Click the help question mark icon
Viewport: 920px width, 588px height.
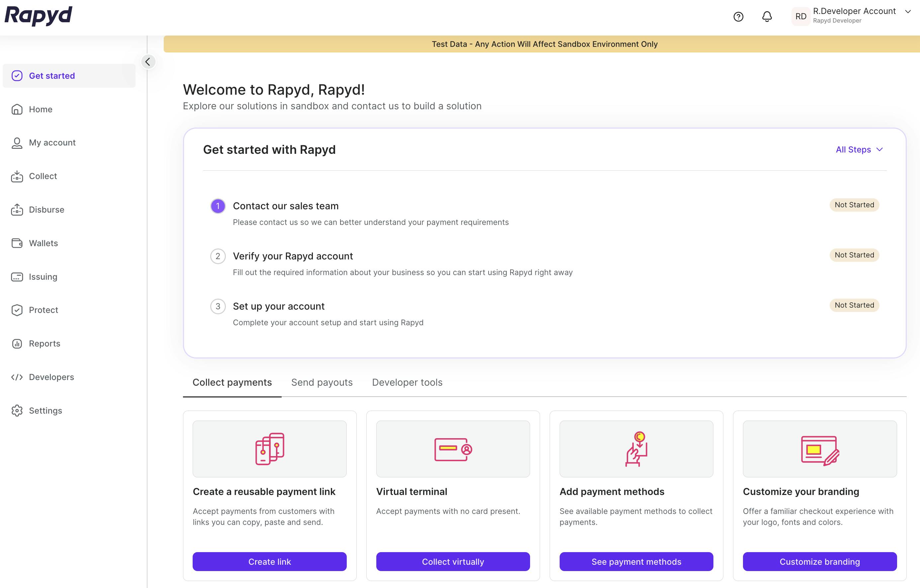(738, 16)
